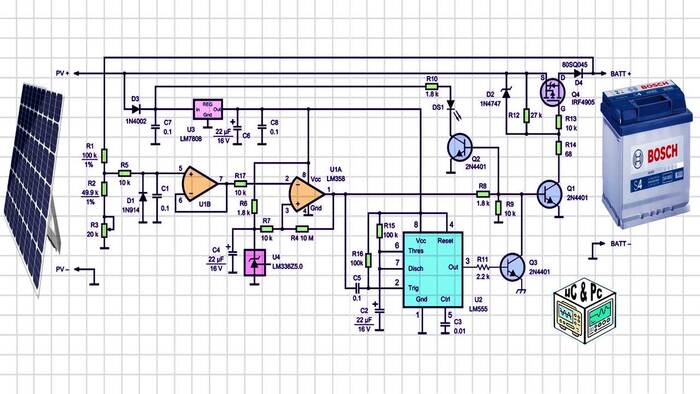
Task: Click the Q4 IRF4905 MOSFET symbol
Action: pos(553,91)
